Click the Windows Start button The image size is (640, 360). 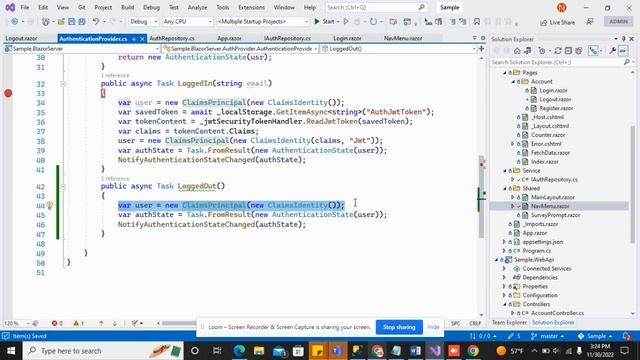pyautogui.click(x=11, y=351)
